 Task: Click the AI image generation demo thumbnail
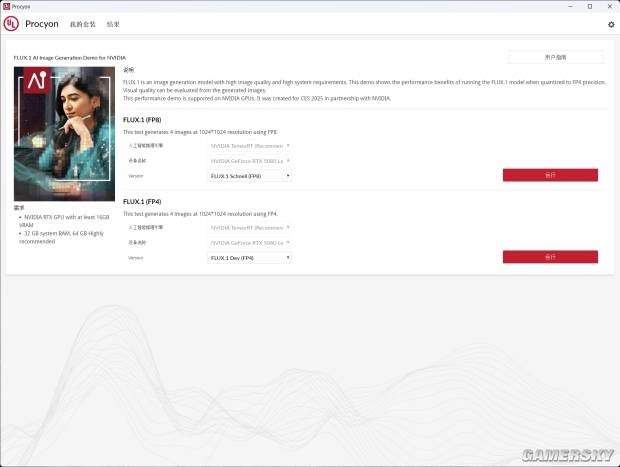64,134
